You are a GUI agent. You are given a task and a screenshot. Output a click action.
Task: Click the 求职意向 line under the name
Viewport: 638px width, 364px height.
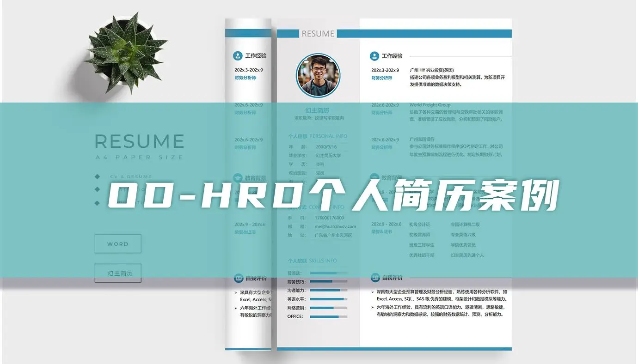(x=319, y=118)
